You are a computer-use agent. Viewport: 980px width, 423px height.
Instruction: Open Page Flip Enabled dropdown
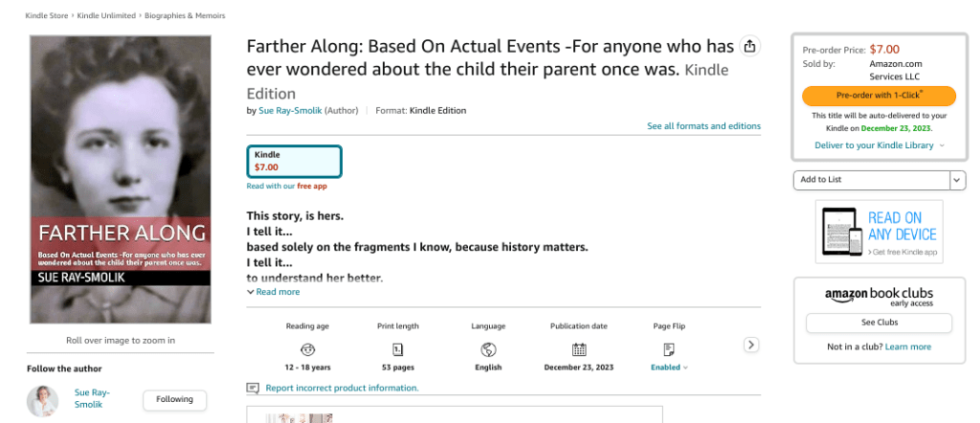tap(670, 367)
